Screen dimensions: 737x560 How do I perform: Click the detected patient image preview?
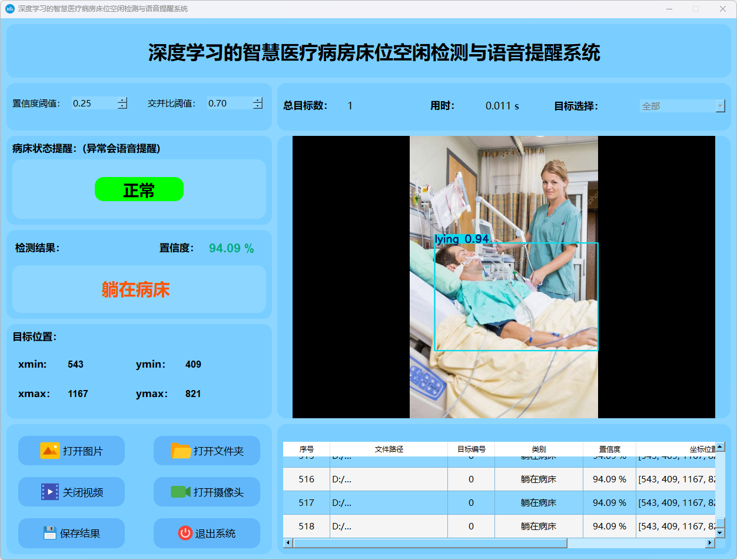tap(503, 277)
